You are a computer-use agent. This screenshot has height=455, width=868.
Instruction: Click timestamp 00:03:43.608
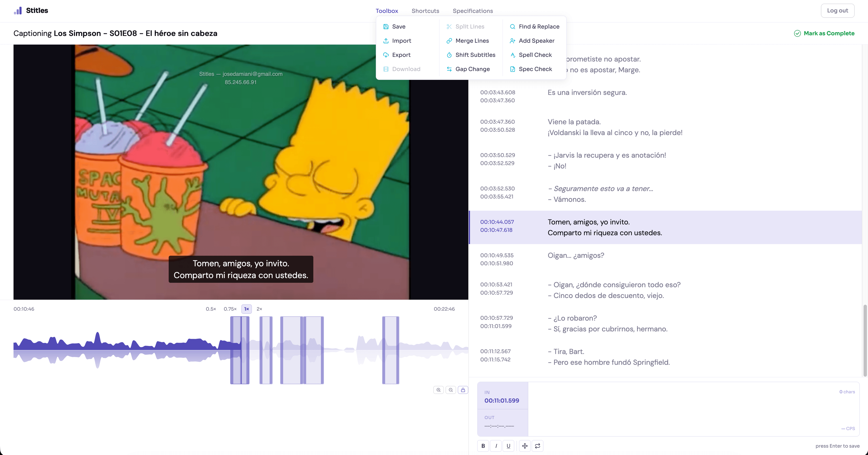(498, 92)
